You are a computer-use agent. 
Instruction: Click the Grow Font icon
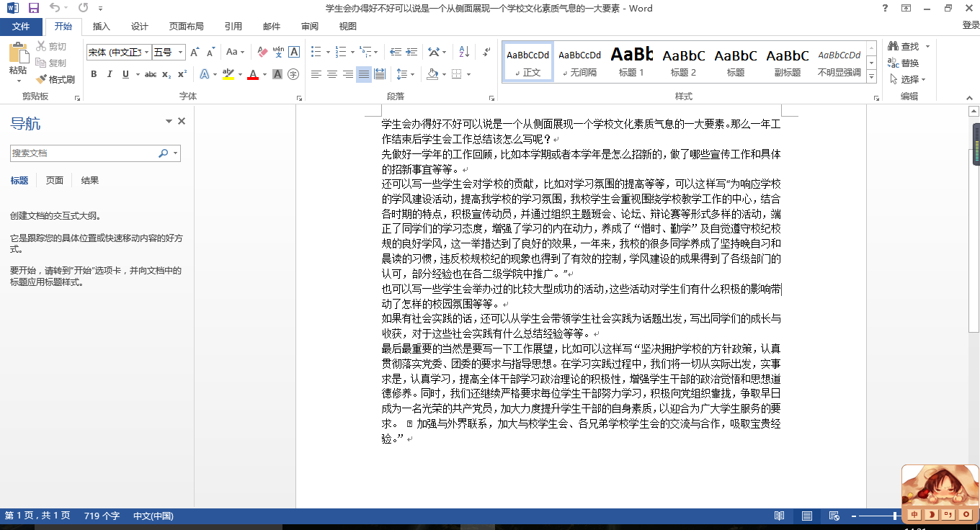[194, 52]
